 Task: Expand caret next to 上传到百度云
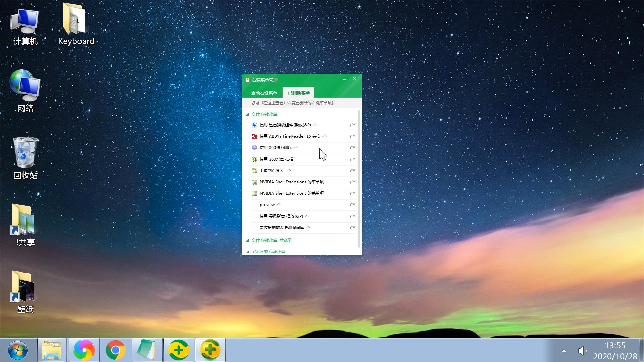289,170
